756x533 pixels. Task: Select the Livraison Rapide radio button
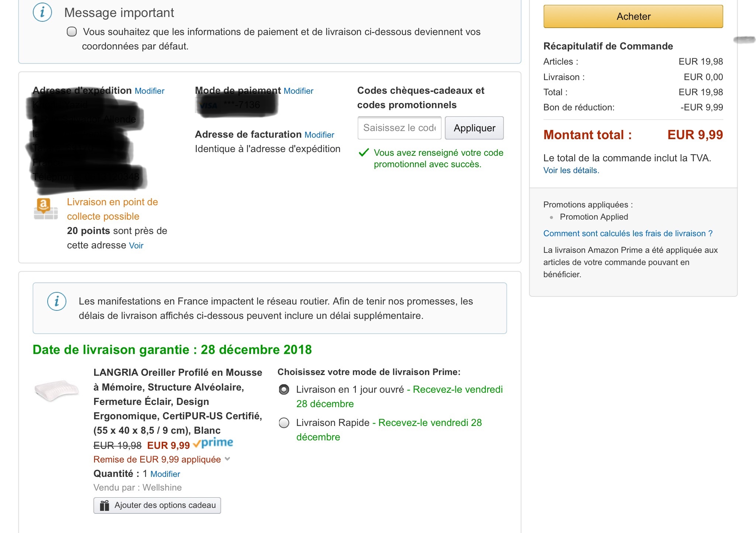click(x=284, y=423)
